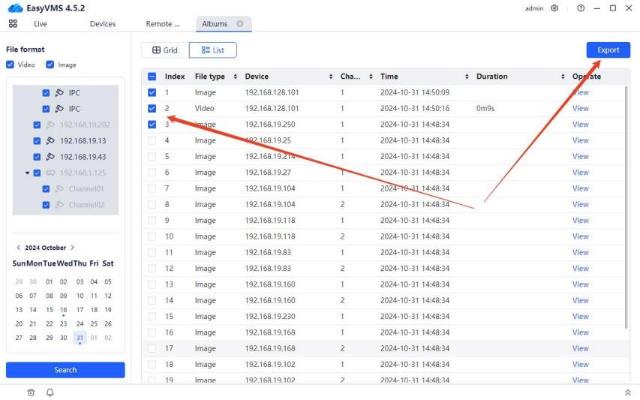Open settings gear next to admin
The width and height of the screenshot is (640, 400).
[555, 8]
